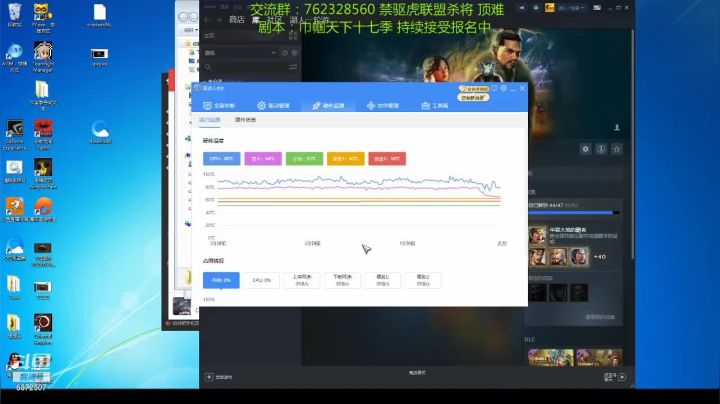Open the Steam notifications bell icon
The image size is (720, 404).
[535, 8]
